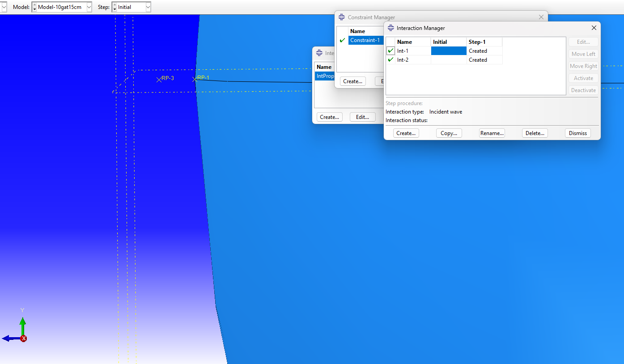
Task: Select the Created cell for Int-2
Action: coord(484,59)
